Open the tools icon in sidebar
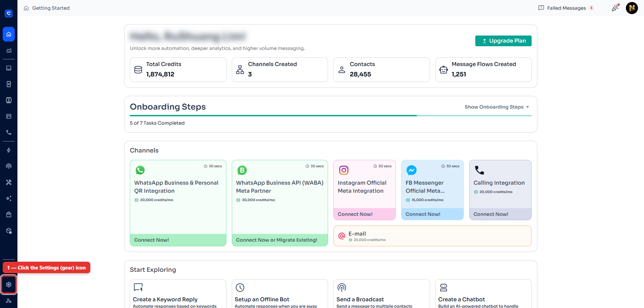Viewport: 644px width, 308px height. [9, 182]
